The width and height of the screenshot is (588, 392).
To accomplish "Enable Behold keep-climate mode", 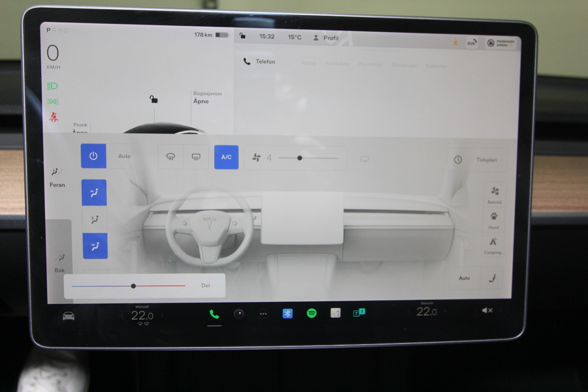I will [x=495, y=195].
